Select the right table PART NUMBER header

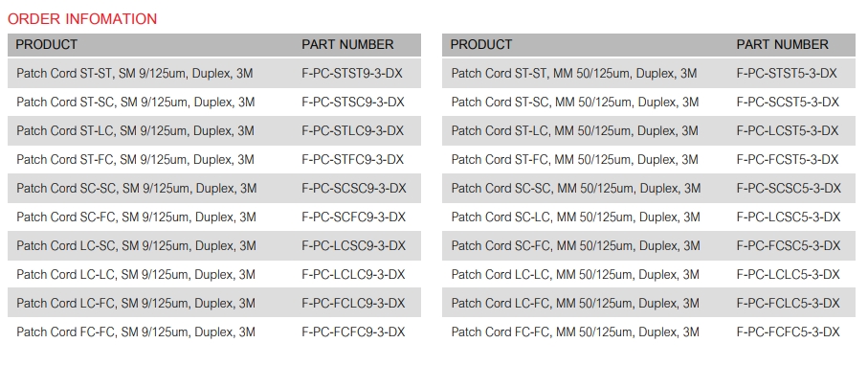pyautogui.click(x=782, y=44)
